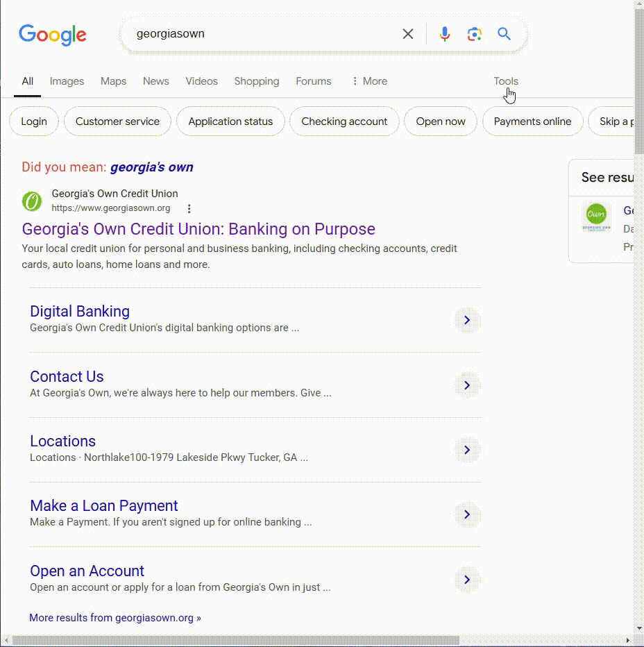This screenshot has width=644, height=647.
Task: Expand Make a Loan Payment chevron
Action: coord(467,514)
